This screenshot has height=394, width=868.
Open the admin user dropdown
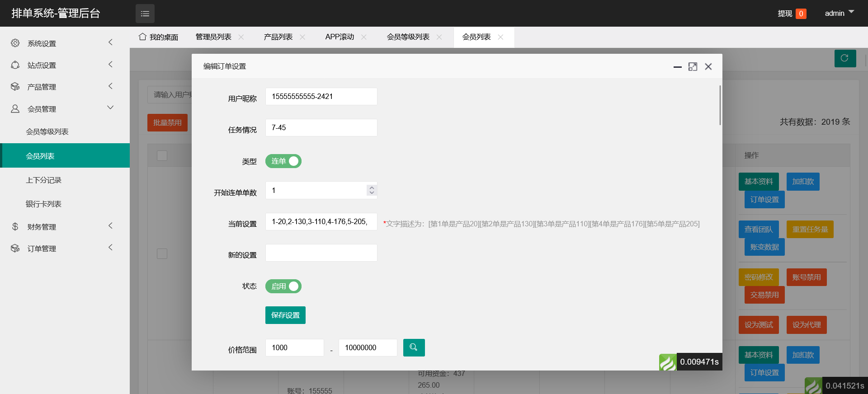(839, 13)
